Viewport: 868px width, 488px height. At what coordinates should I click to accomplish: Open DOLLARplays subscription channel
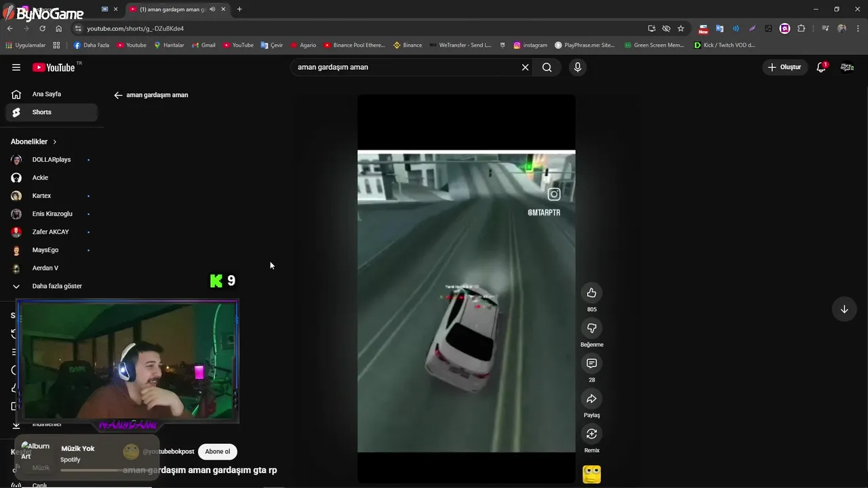tap(52, 159)
